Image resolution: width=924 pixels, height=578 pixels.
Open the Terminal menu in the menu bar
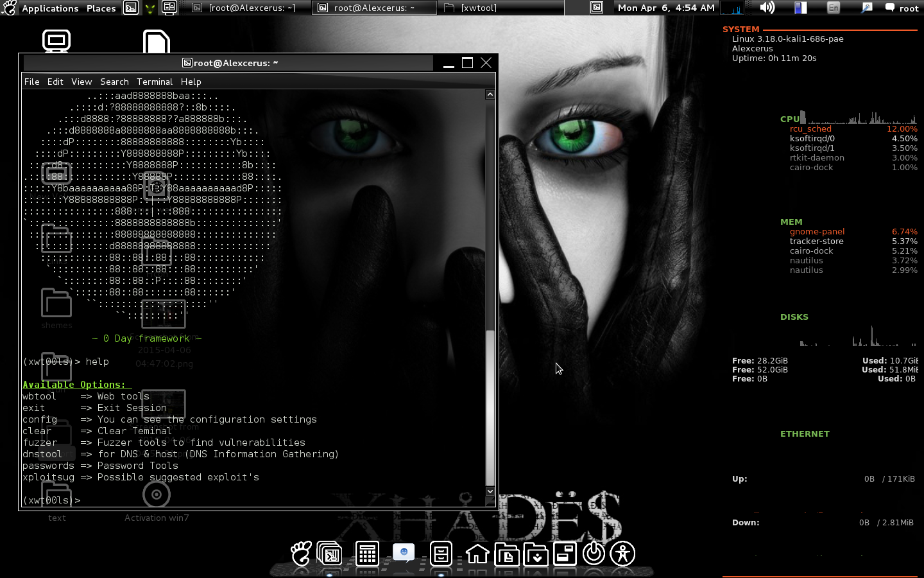[155, 82]
